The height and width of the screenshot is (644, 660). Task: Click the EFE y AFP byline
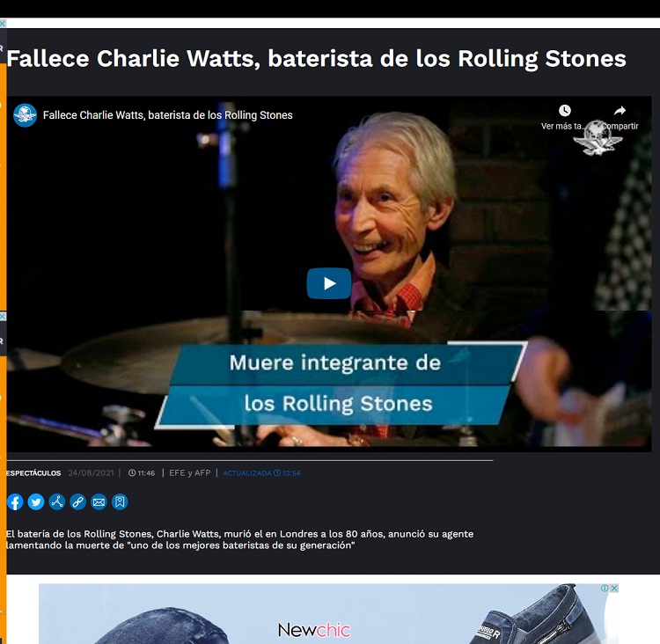[x=189, y=473]
